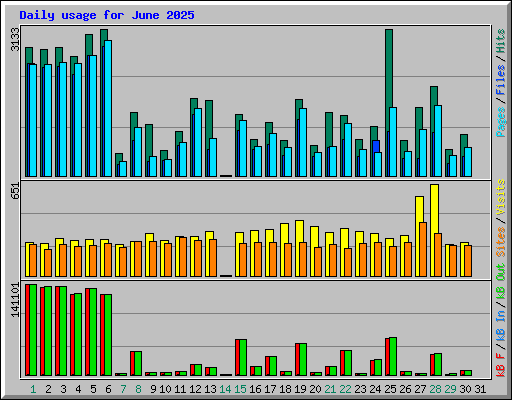Click the 'Files' legend label
This screenshot has height=400, width=512.
(501, 80)
